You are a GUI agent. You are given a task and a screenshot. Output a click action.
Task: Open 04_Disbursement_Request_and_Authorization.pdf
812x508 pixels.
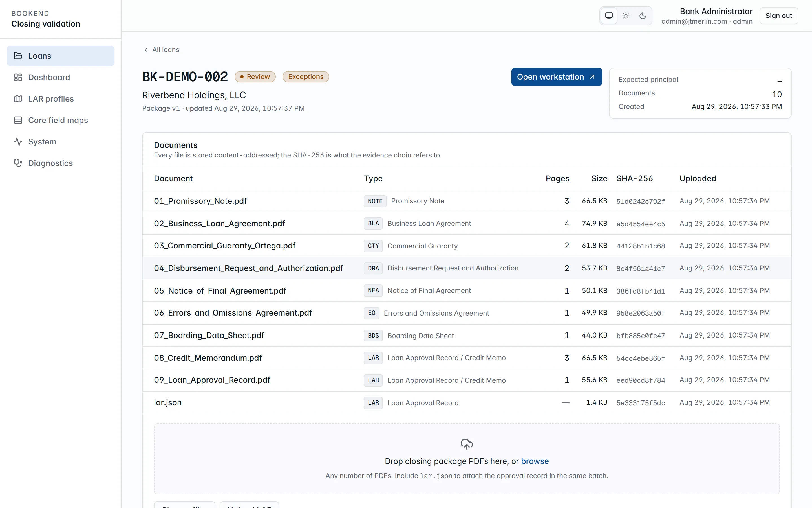pos(248,268)
